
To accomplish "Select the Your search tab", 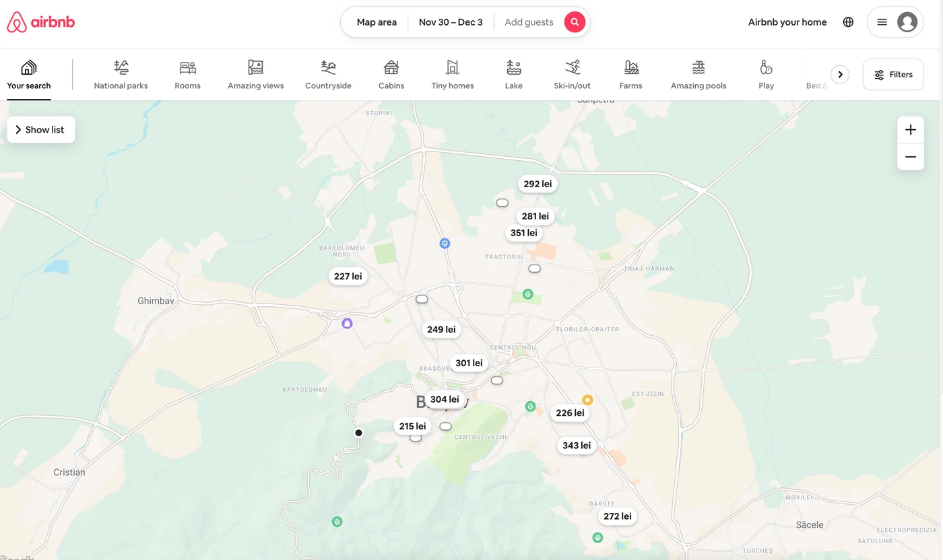I will [x=29, y=75].
